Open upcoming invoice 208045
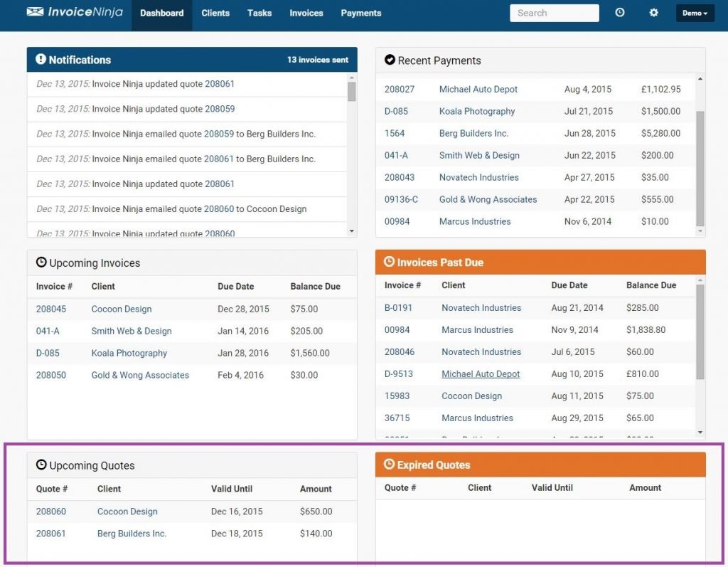Viewport: 728px width, 567px height. [51, 309]
